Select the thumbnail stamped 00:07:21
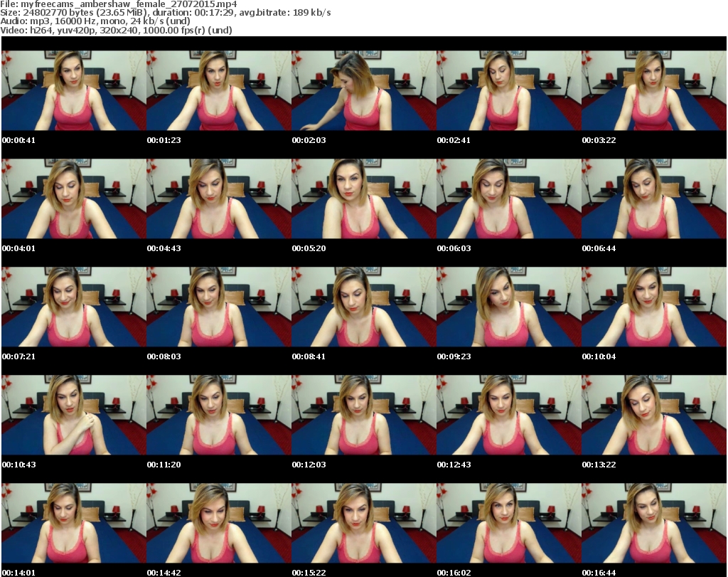This screenshot has height=577, width=728. [74, 307]
